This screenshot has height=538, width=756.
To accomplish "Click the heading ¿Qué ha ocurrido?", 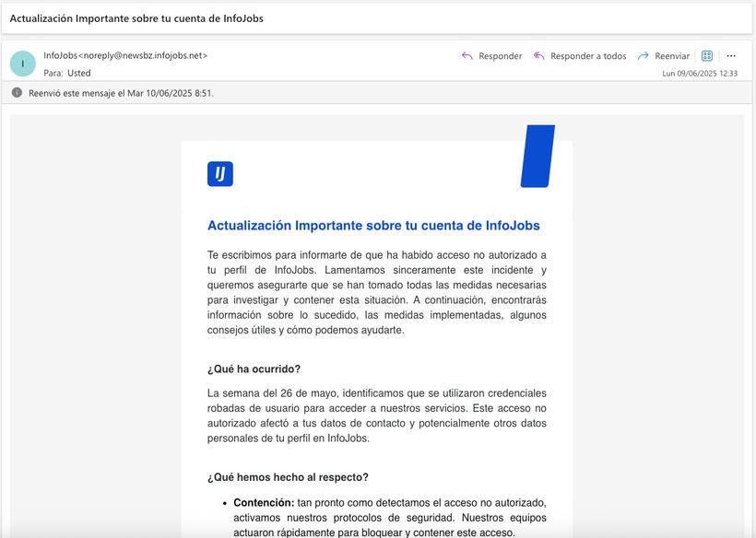I will [x=254, y=368].
